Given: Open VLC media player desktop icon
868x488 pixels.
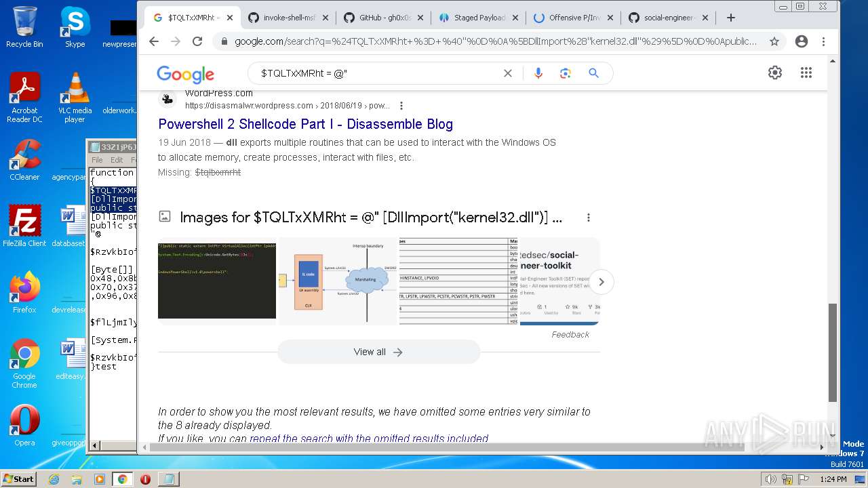Looking at the screenshot, I should coord(75,98).
